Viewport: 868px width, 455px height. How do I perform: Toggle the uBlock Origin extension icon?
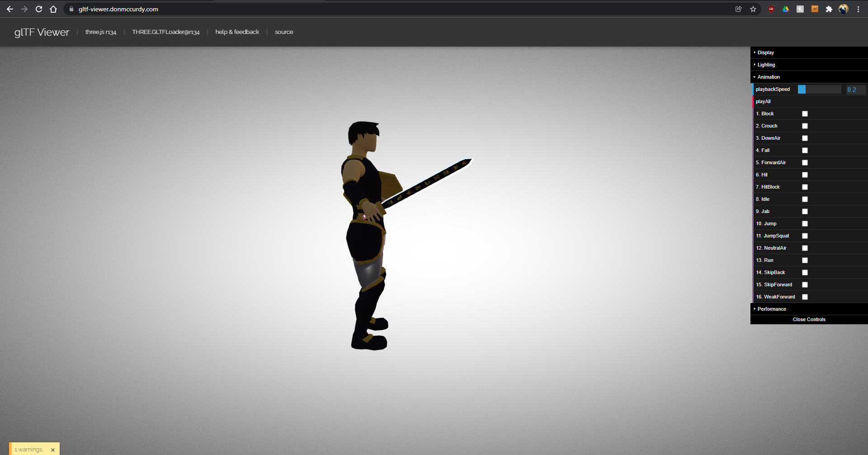771,9
